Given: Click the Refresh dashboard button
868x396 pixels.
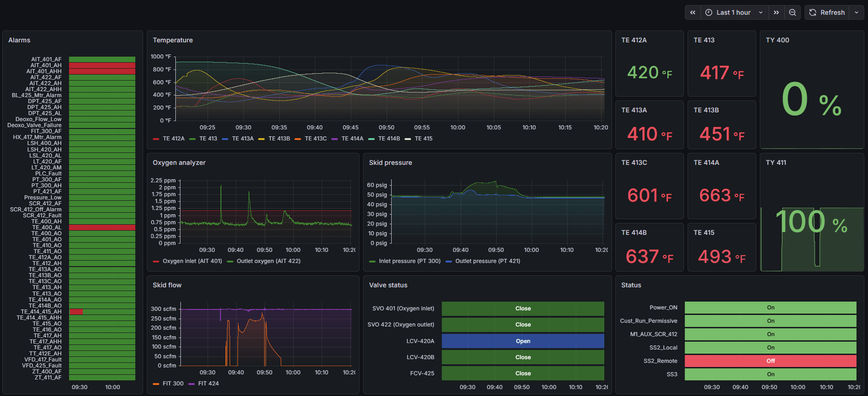Looking at the screenshot, I should (x=827, y=12).
